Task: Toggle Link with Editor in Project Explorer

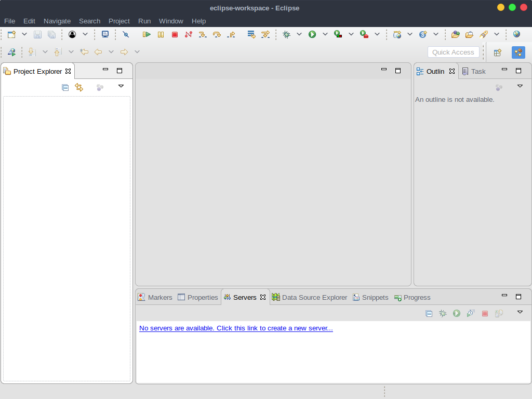Action: tap(79, 87)
